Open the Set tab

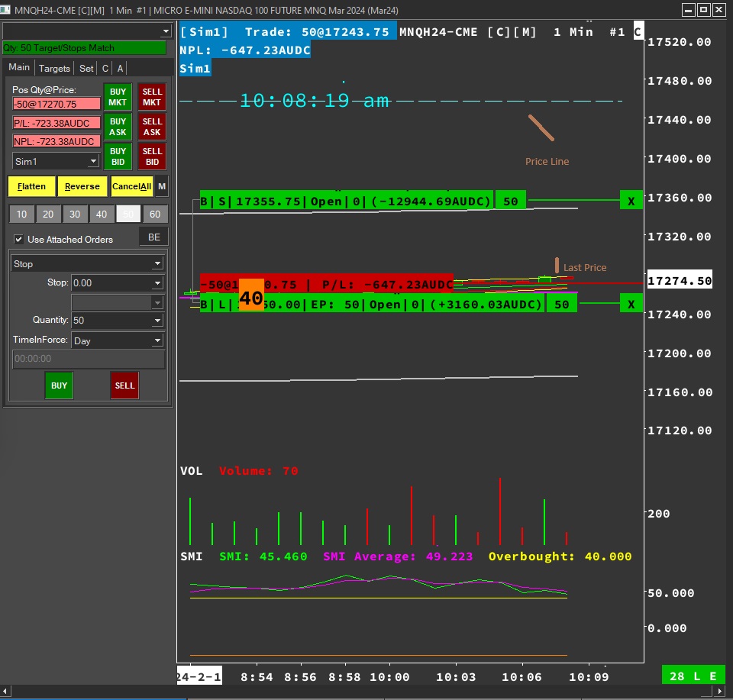click(x=86, y=68)
